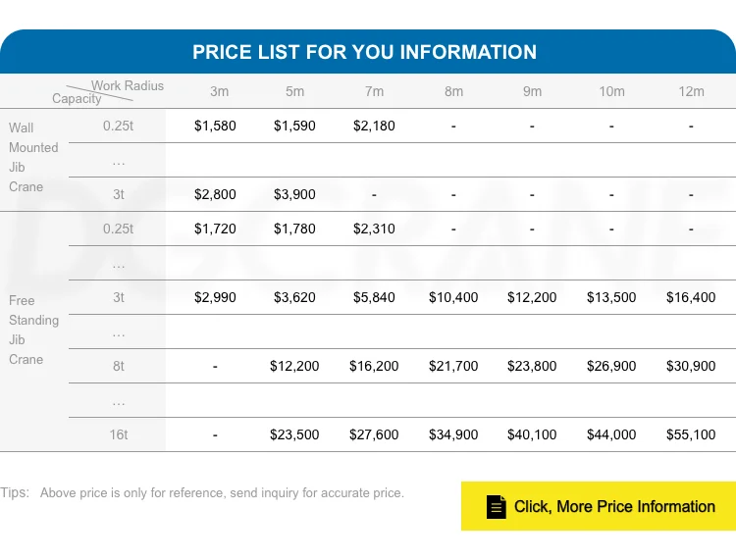Click the Work Radius header label
Viewport: 736px width, 560px height.
(x=128, y=86)
